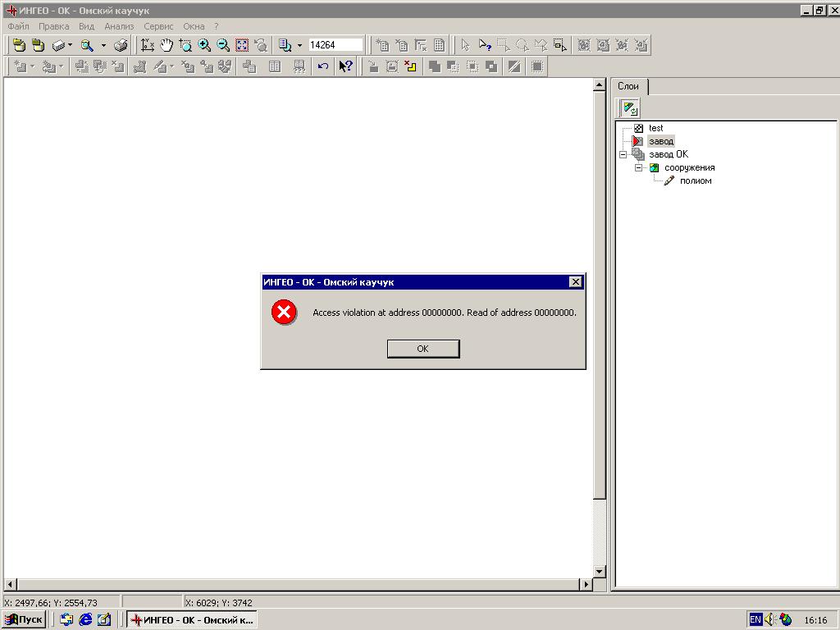Click the scale list toolbar icon
Viewport: 840px width, 630px height.
pyautogui.click(x=285, y=46)
